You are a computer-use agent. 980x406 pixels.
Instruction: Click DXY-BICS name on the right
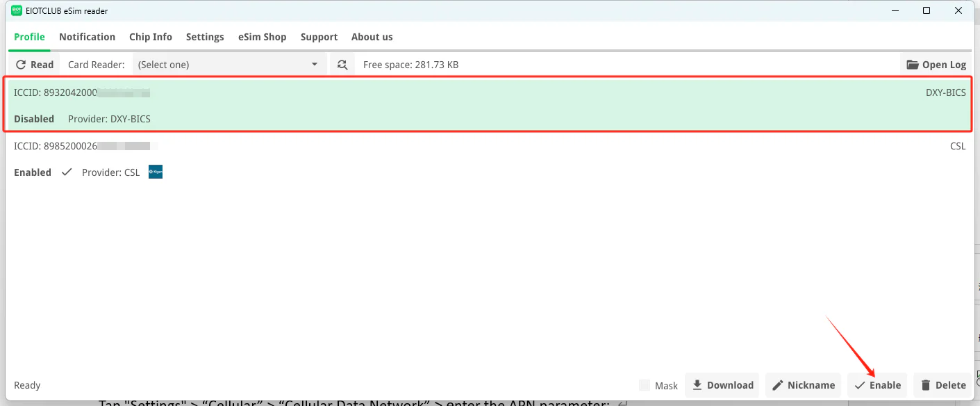[x=945, y=92]
